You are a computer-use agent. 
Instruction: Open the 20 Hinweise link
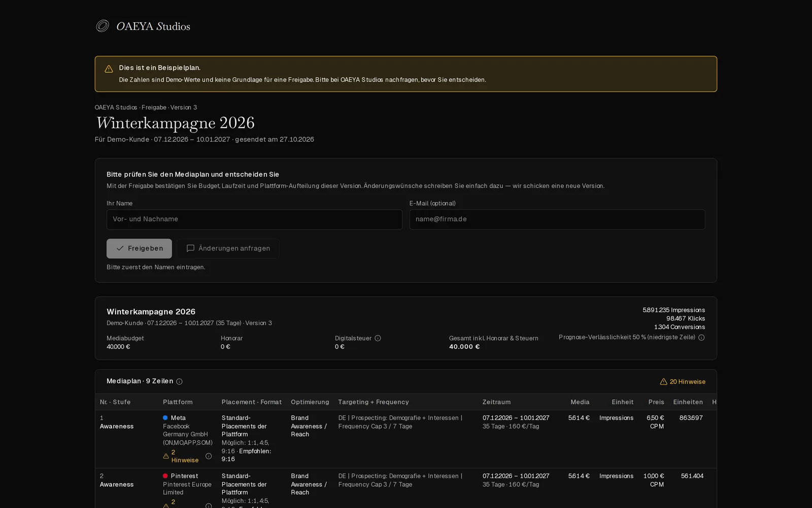(683, 382)
